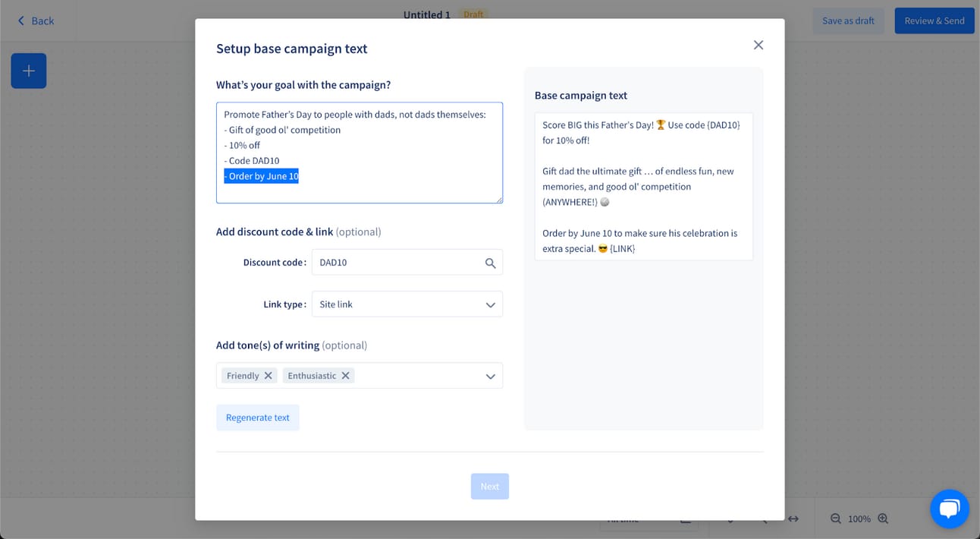Click the blue plus add button
Image resolution: width=980 pixels, height=539 pixels.
(29, 71)
